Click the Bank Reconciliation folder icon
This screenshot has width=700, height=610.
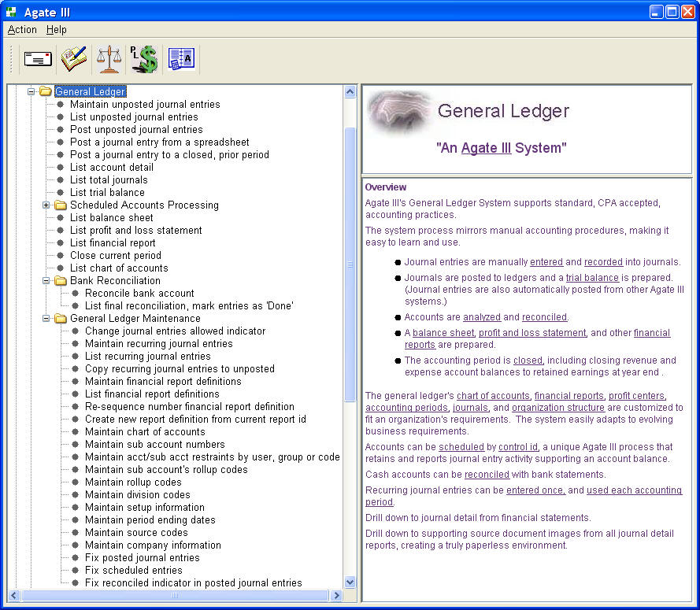click(x=61, y=281)
